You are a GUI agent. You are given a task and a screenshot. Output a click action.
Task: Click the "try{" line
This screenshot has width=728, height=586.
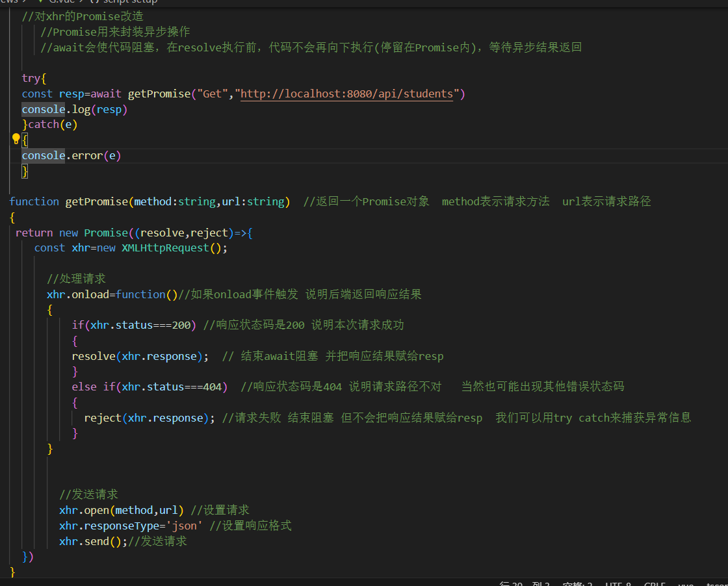(34, 78)
